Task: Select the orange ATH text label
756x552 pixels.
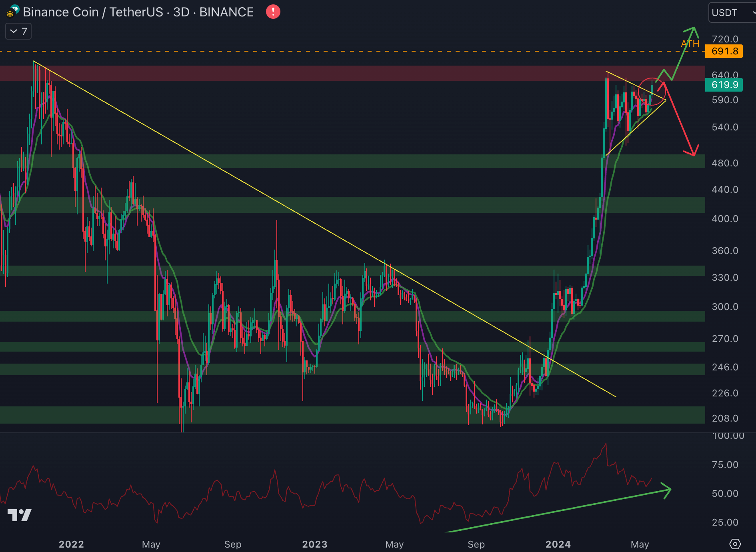Action: click(x=690, y=44)
